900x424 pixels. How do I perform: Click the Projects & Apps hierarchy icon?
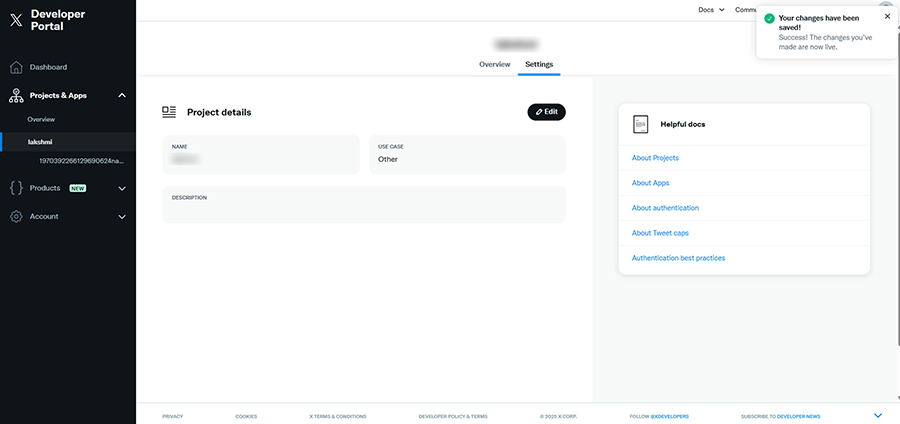click(17, 96)
